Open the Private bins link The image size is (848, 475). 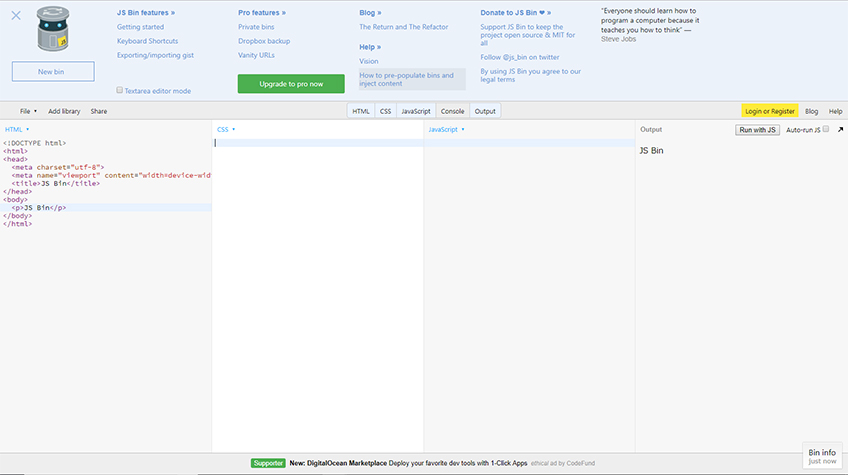click(x=256, y=27)
